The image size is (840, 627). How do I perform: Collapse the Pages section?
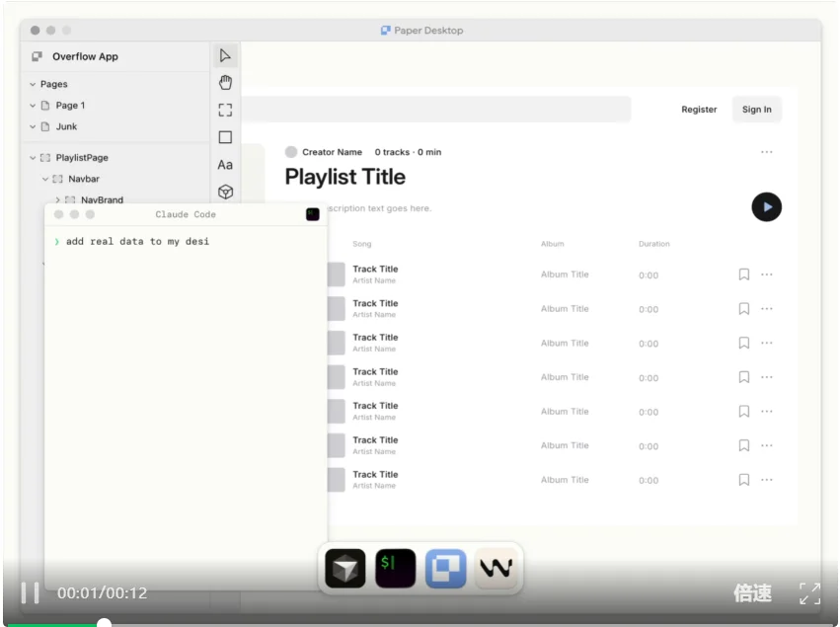[x=33, y=85]
